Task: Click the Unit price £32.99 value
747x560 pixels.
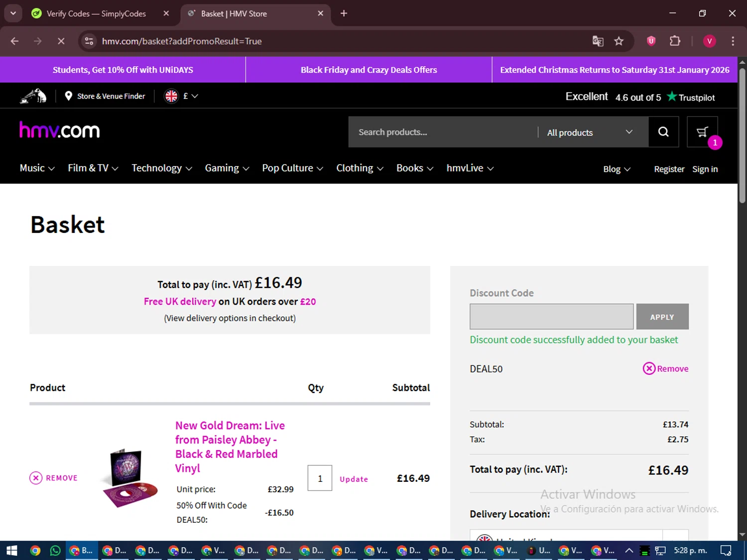Action: click(280, 489)
